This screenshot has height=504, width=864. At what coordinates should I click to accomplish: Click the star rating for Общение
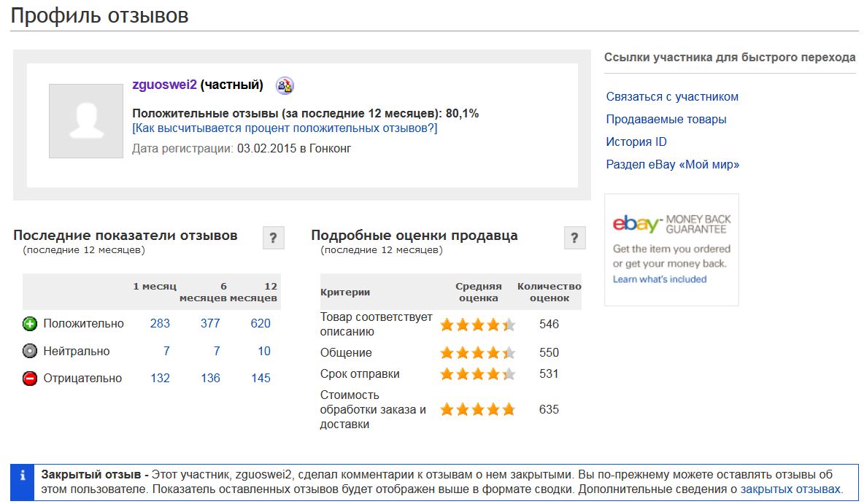[478, 352]
